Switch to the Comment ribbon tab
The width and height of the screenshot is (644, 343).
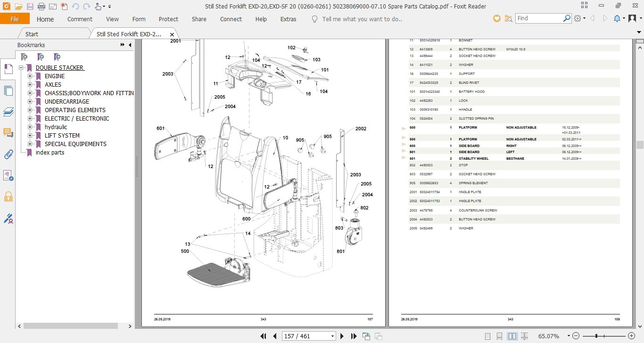[x=80, y=19]
